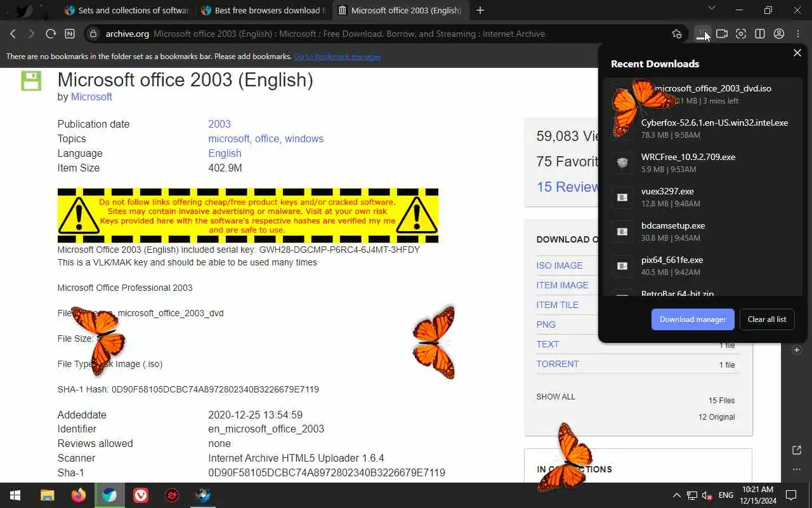Download the ITEM TILE option
The width and height of the screenshot is (812, 508).
pos(558,305)
